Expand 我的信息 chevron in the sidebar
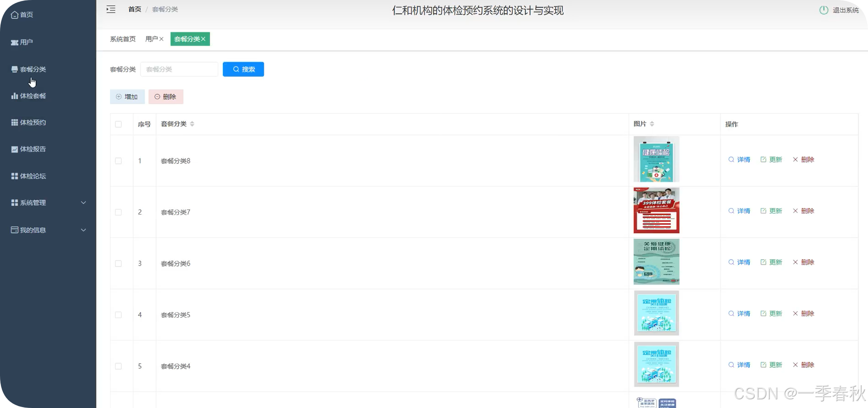The width and height of the screenshot is (868, 408). point(84,230)
